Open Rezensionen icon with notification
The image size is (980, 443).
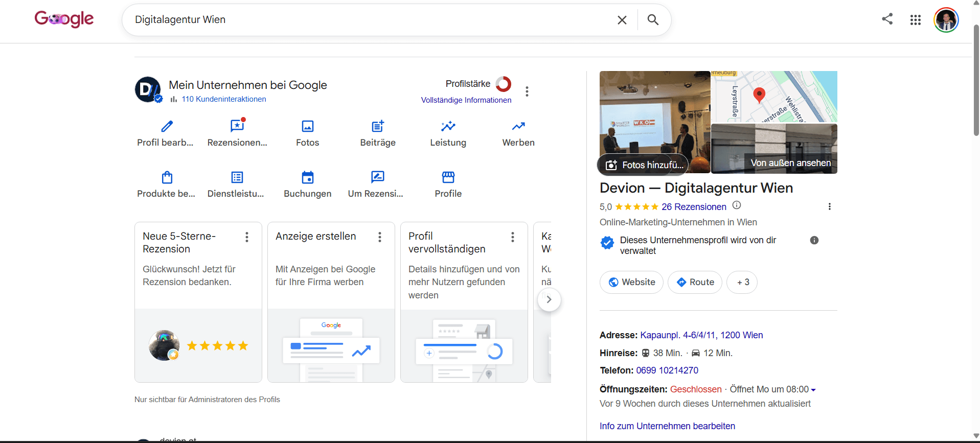point(237,126)
